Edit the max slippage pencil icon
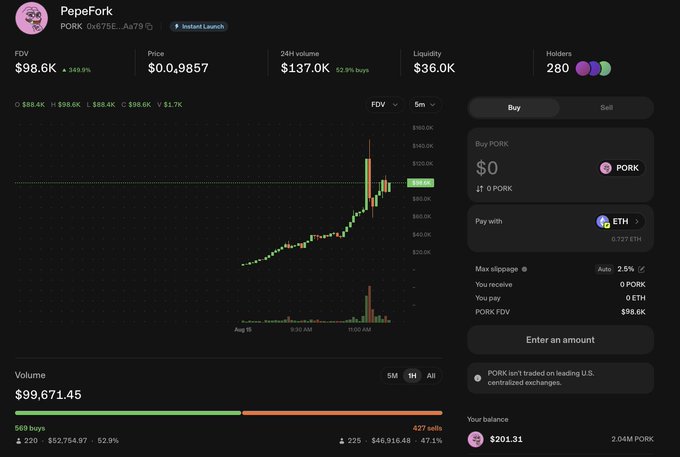Screen dimensions: 680x457 pyautogui.click(x=641, y=269)
